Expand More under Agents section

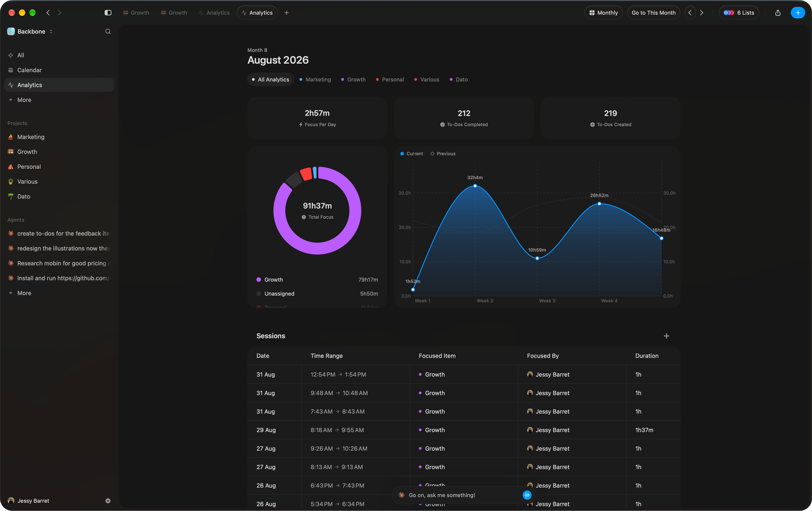59,293
